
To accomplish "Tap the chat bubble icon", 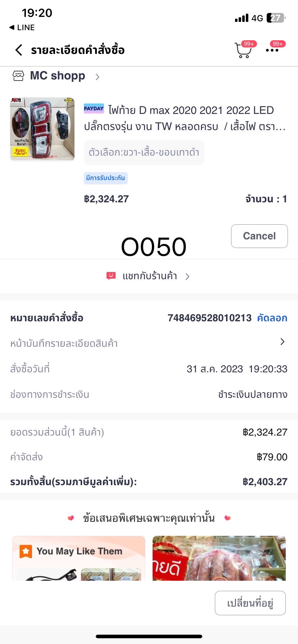I will coord(111,276).
